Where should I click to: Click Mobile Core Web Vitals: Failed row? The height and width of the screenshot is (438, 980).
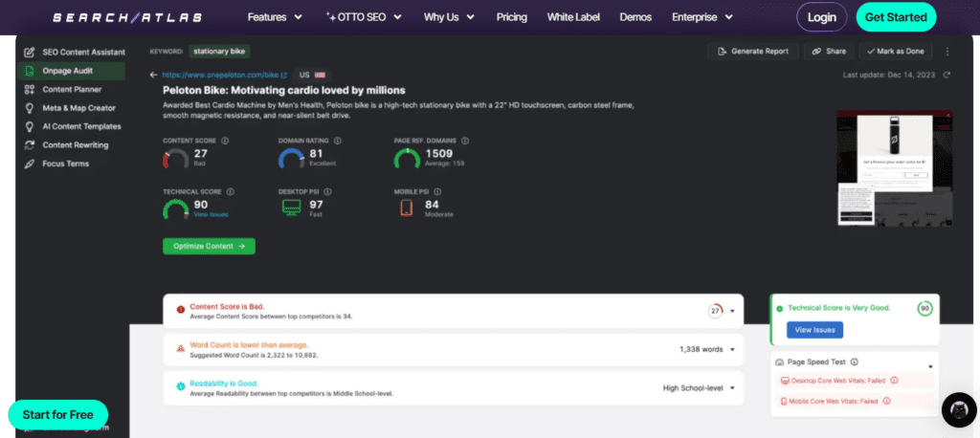coord(855,401)
